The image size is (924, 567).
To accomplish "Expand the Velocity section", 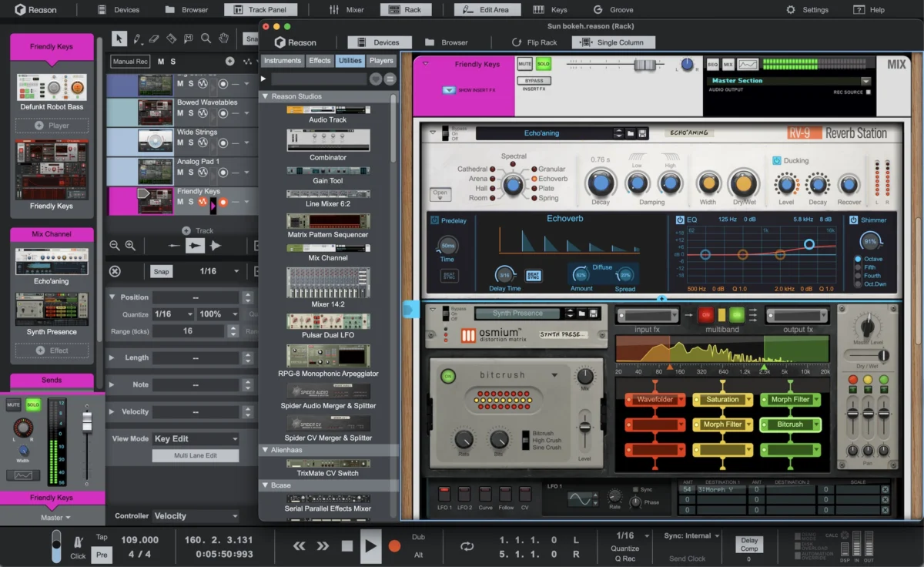I will [x=112, y=412].
